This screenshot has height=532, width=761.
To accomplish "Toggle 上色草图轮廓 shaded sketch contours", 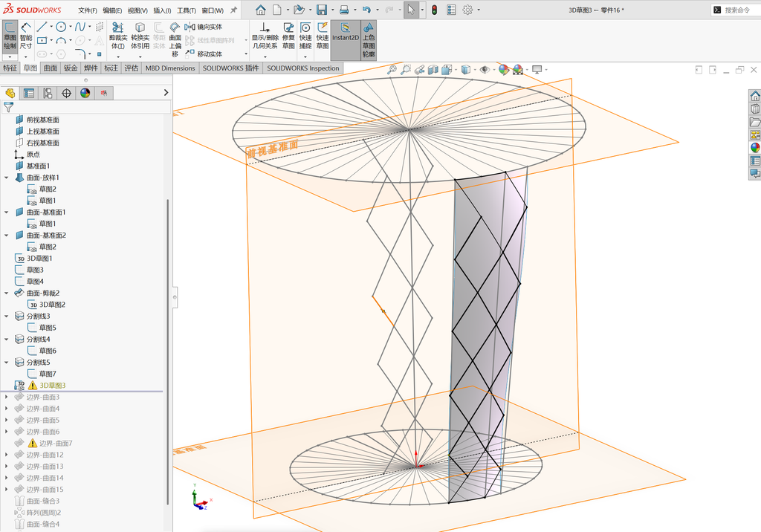I will 369,40.
